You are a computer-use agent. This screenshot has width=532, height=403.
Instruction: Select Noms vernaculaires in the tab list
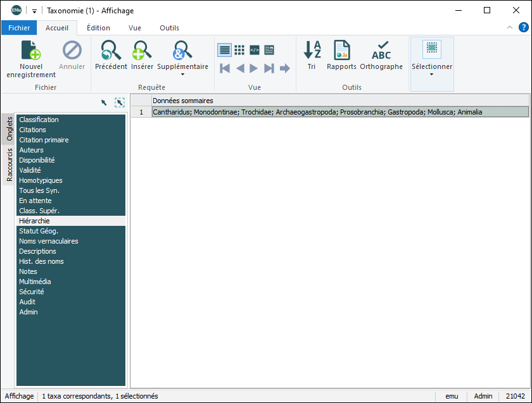(x=49, y=241)
